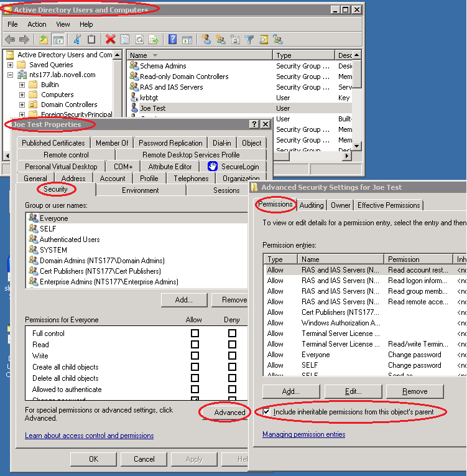The height and width of the screenshot is (476, 467).
Task: Click the Create New Organizational Unit icon
Action: tap(235, 39)
